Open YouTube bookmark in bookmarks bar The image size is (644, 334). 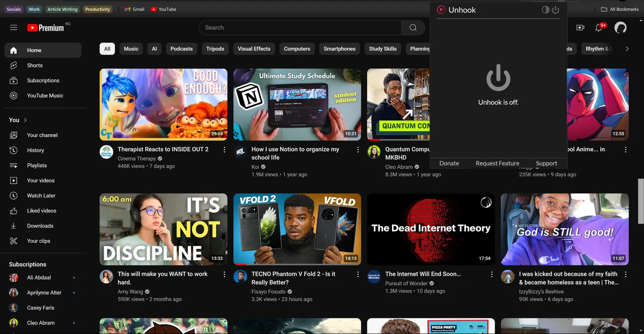point(163,9)
